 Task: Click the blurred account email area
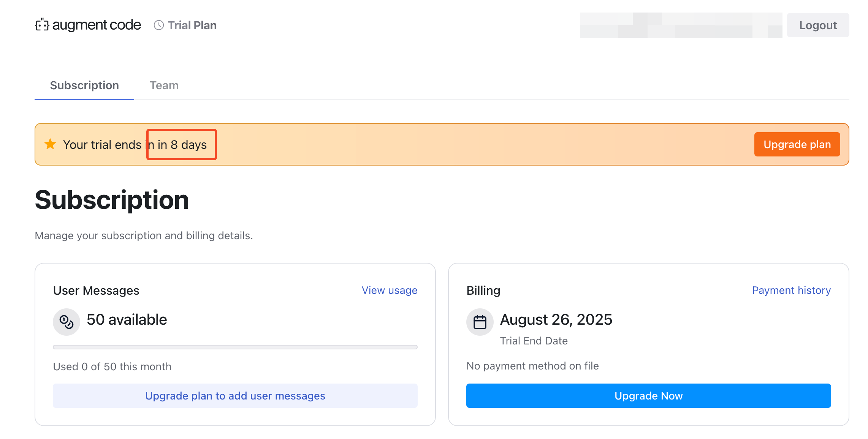[x=681, y=25]
